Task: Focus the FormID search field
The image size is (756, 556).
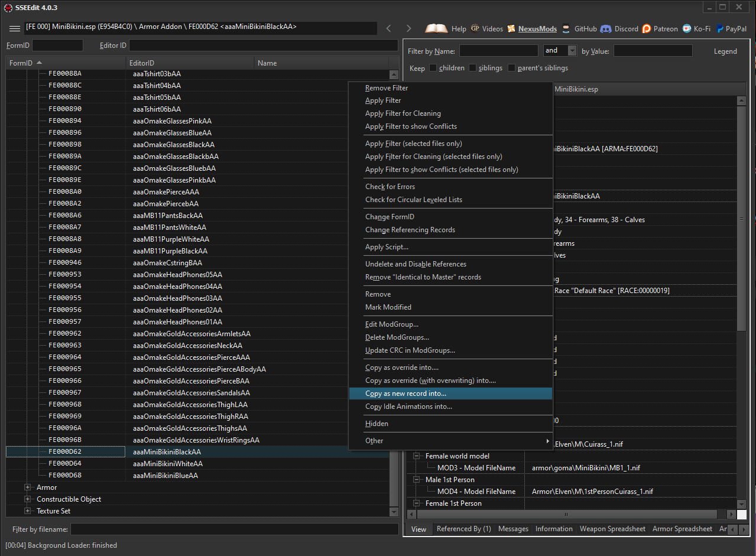Action: click(57, 45)
